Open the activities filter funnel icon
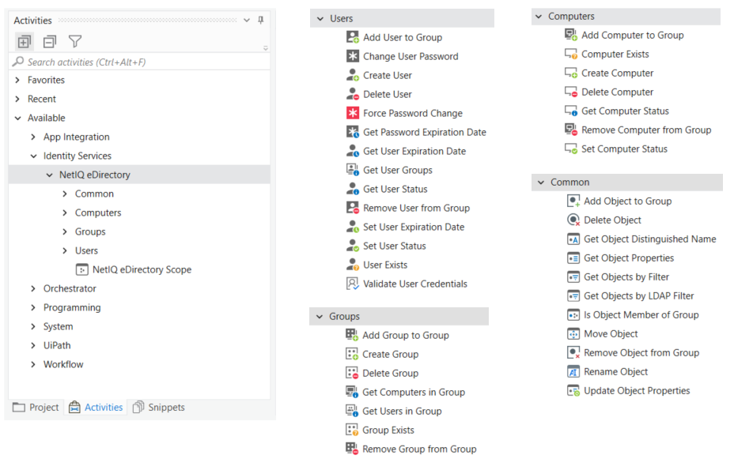The image size is (734, 474). click(x=75, y=42)
